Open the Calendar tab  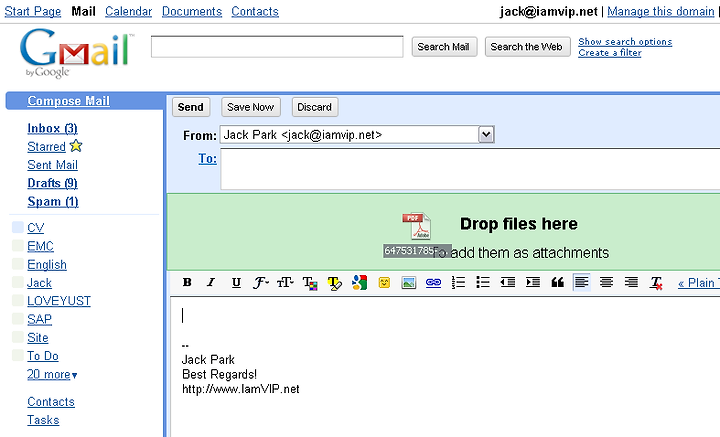coord(129,11)
